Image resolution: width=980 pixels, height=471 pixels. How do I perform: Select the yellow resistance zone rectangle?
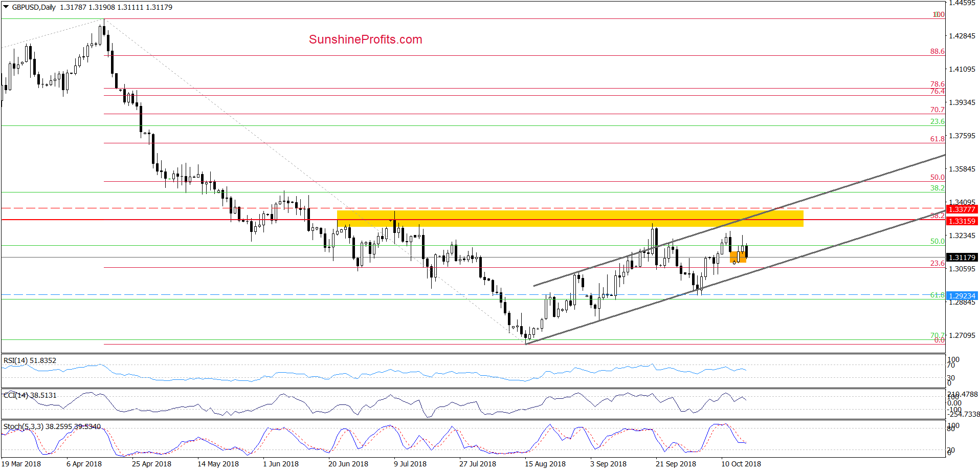click(570, 219)
